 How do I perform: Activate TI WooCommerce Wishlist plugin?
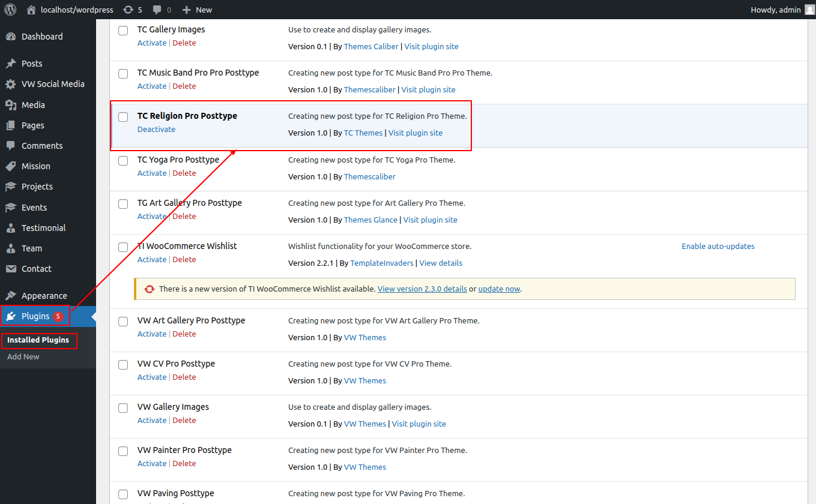152,260
